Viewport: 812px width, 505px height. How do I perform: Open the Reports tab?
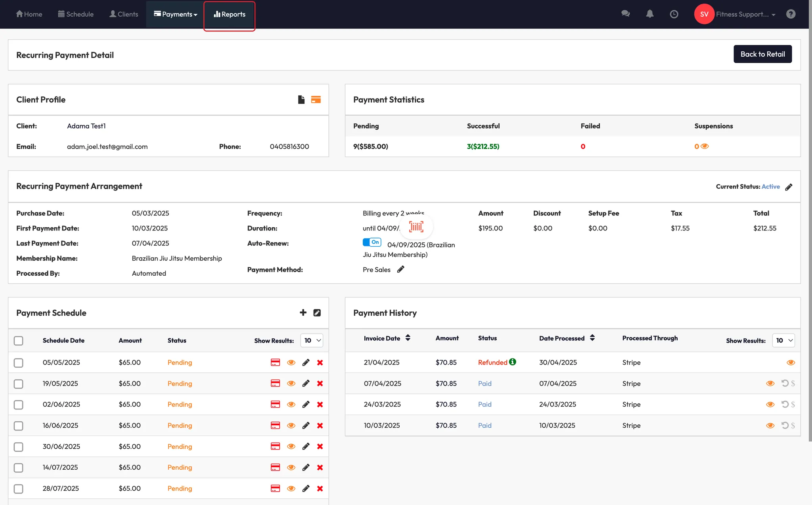(230, 14)
